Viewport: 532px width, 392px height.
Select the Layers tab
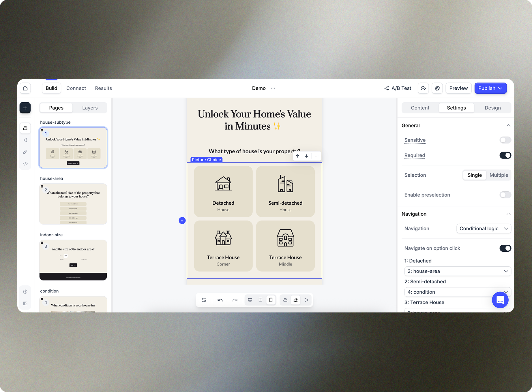tap(90, 108)
